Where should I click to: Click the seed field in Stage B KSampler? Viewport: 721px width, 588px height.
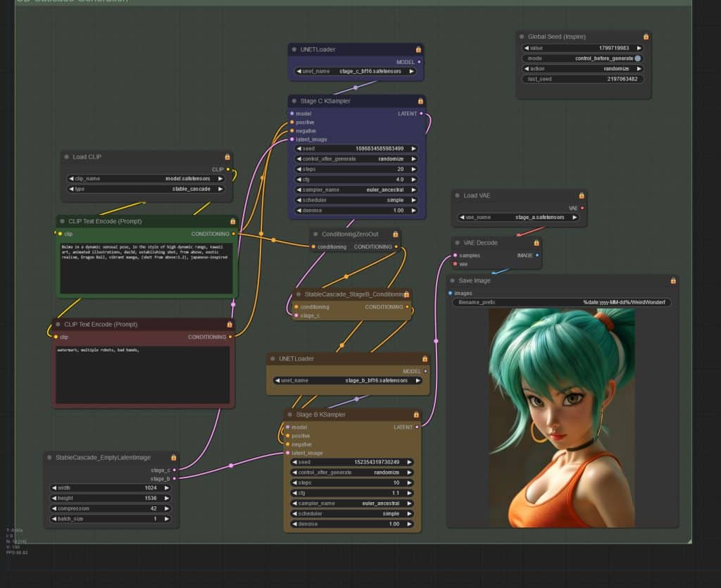(x=352, y=463)
